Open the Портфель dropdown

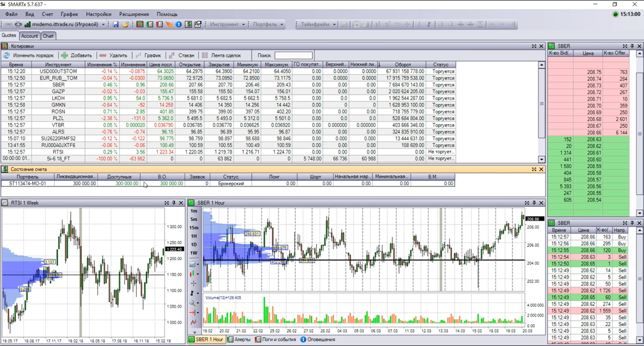pos(268,24)
